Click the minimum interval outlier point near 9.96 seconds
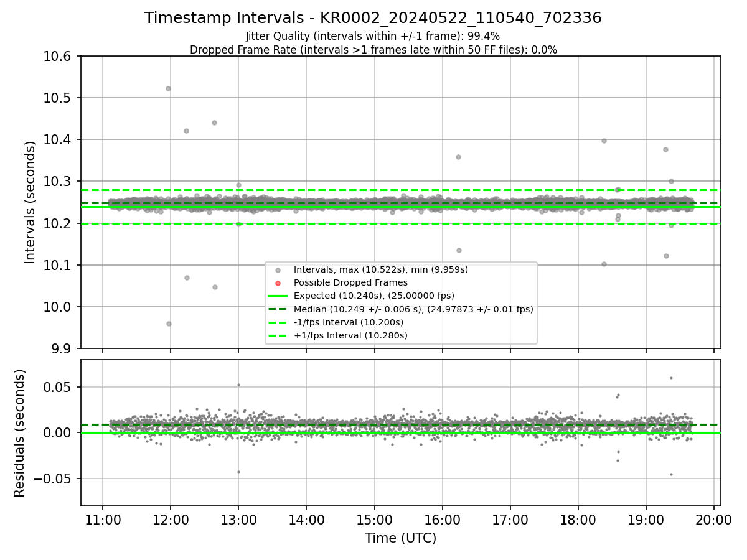 coord(169,324)
